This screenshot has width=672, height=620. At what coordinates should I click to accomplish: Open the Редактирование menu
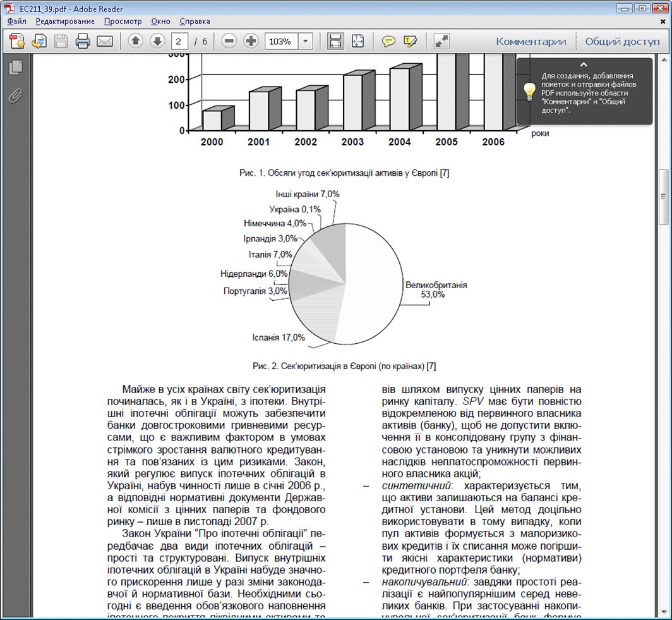tap(65, 21)
